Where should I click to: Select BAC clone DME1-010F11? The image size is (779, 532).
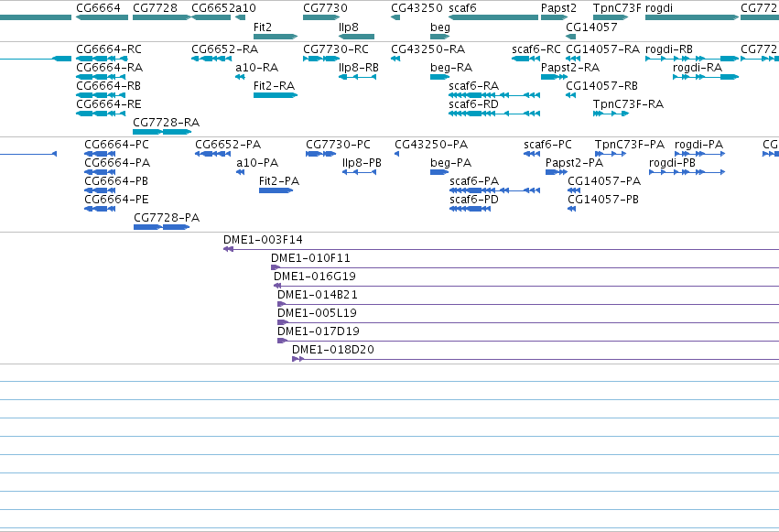point(525,267)
